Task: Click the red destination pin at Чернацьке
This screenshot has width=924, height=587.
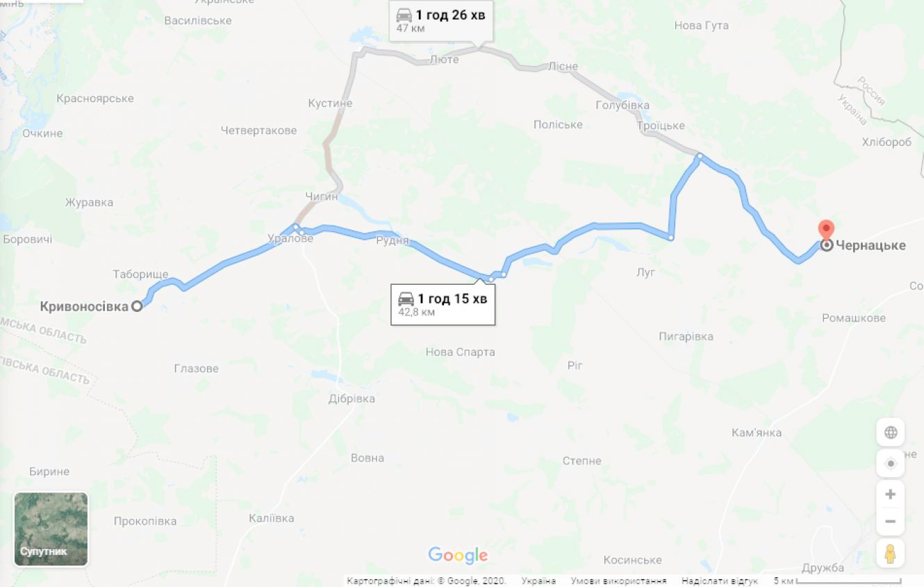Action: coord(826,231)
